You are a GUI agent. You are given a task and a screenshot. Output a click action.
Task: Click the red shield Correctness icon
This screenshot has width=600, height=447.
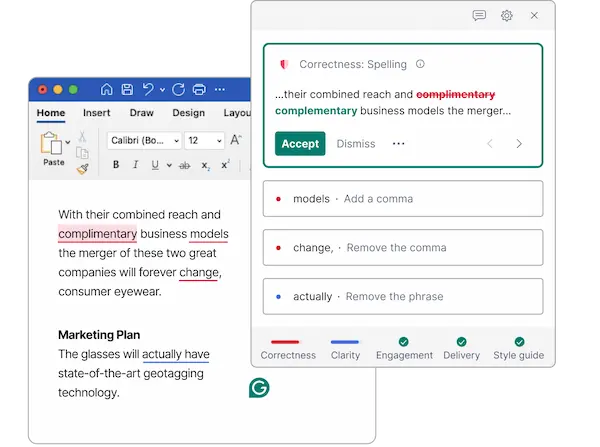pos(284,64)
